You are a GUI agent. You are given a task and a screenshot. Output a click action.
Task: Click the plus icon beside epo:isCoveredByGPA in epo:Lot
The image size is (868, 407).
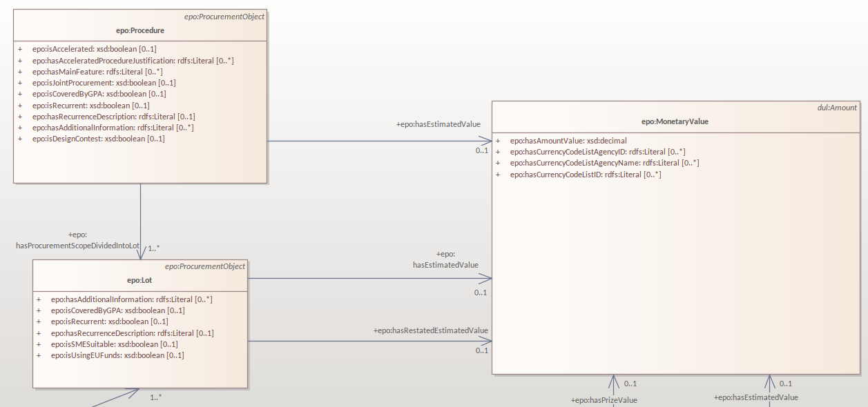point(39,310)
